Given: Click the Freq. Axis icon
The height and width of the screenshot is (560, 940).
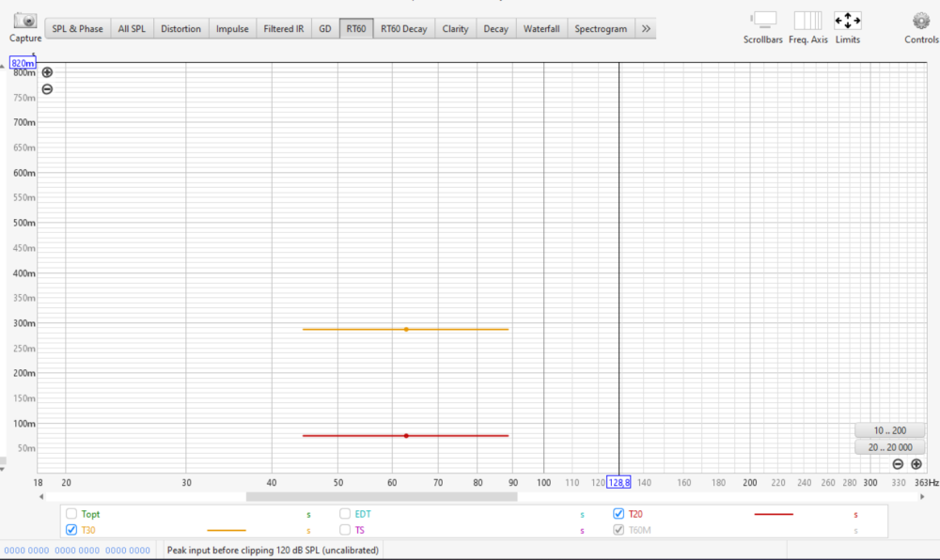Looking at the screenshot, I should [x=807, y=21].
